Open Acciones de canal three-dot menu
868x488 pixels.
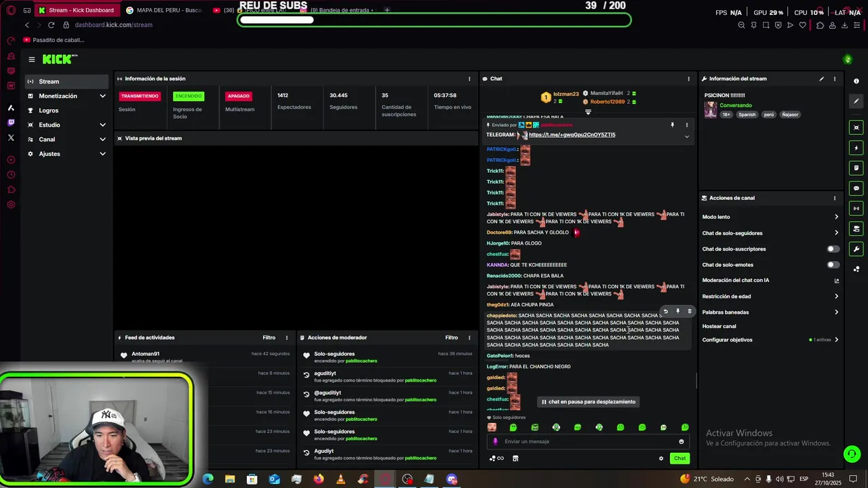click(x=835, y=198)
